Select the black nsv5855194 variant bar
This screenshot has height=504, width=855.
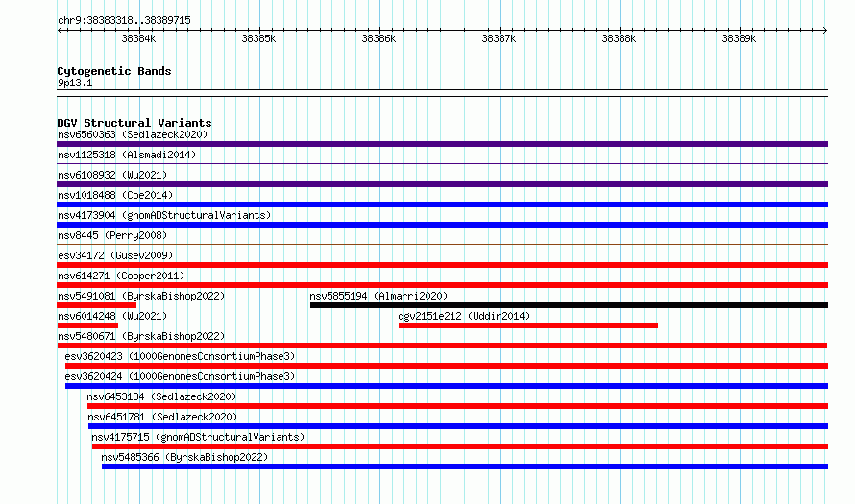click(x=570, y=305)
